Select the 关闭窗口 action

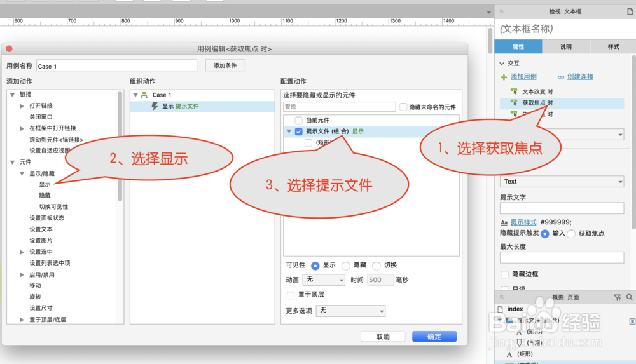click(x=41, y=117)
